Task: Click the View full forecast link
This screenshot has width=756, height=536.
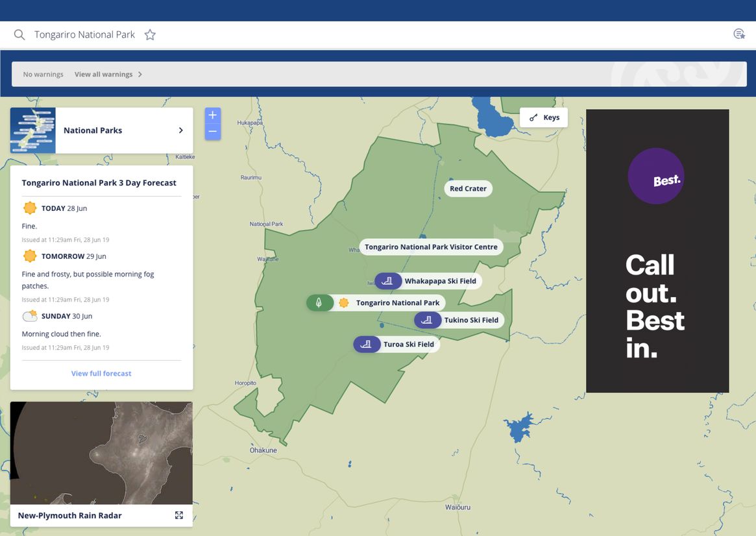Action: (x=101, y=374)
